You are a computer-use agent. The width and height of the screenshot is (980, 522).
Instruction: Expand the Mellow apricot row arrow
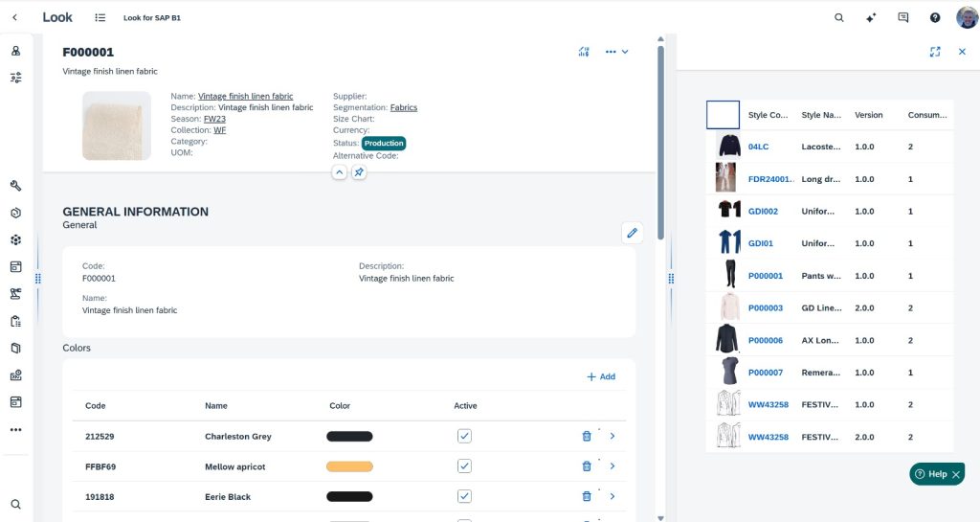coord(612,466)
